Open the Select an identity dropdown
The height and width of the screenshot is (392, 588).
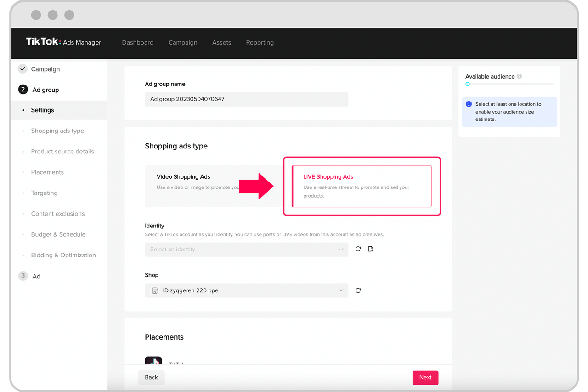[246, 250]
